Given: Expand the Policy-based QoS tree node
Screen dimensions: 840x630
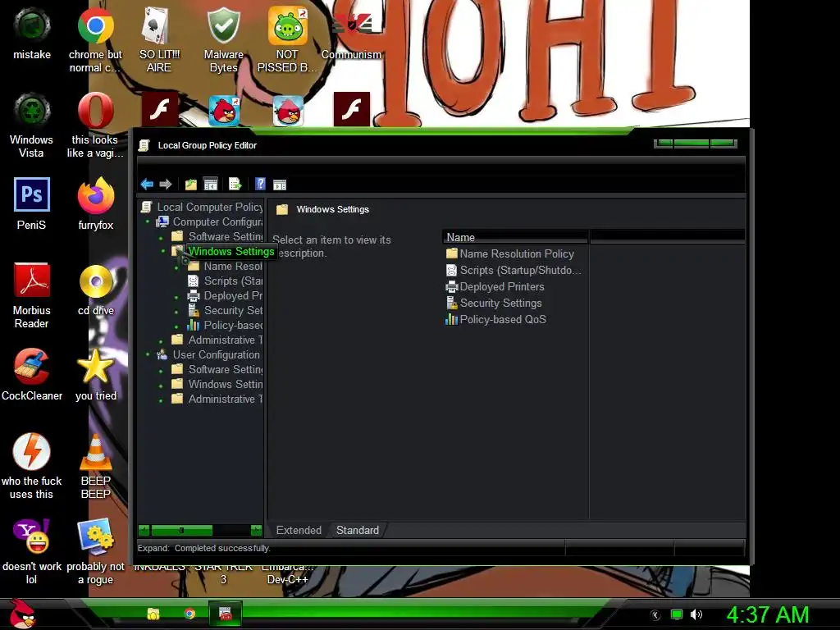Looking at the screenshot, I should click(176, 325).
